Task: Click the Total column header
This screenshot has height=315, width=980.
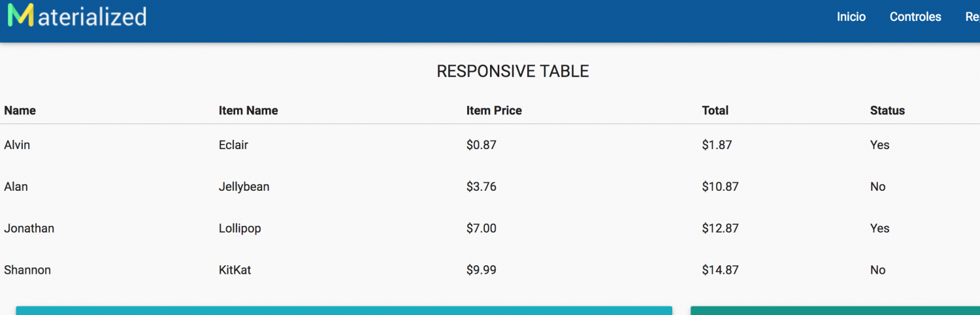Action: (715, 110)
